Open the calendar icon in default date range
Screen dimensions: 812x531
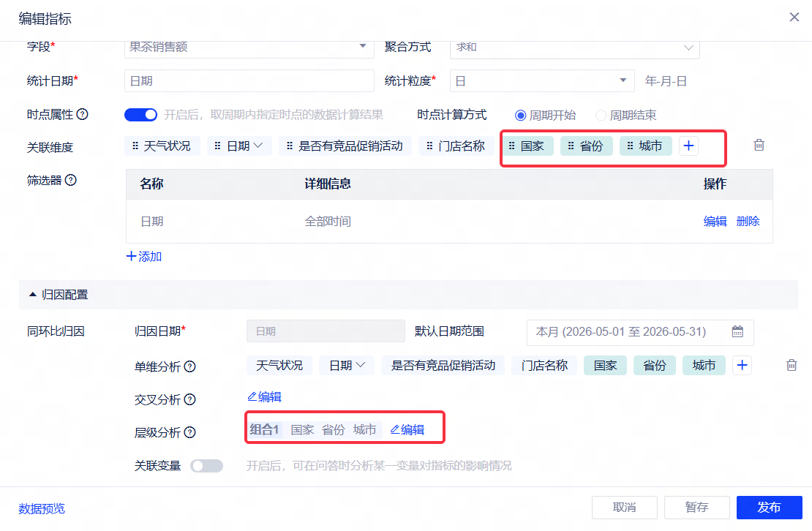737,332
